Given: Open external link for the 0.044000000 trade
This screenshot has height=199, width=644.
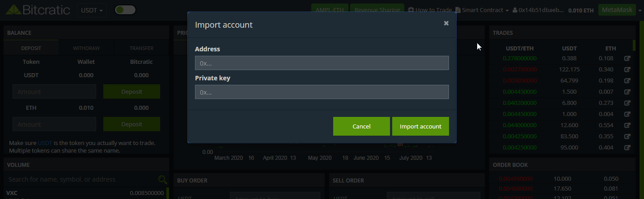Looking at the screenshot, I should point(627,125).
